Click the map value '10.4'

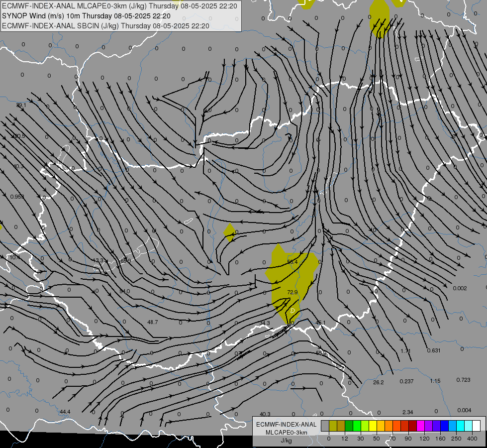pyautogui.click(x=14, y=257)
